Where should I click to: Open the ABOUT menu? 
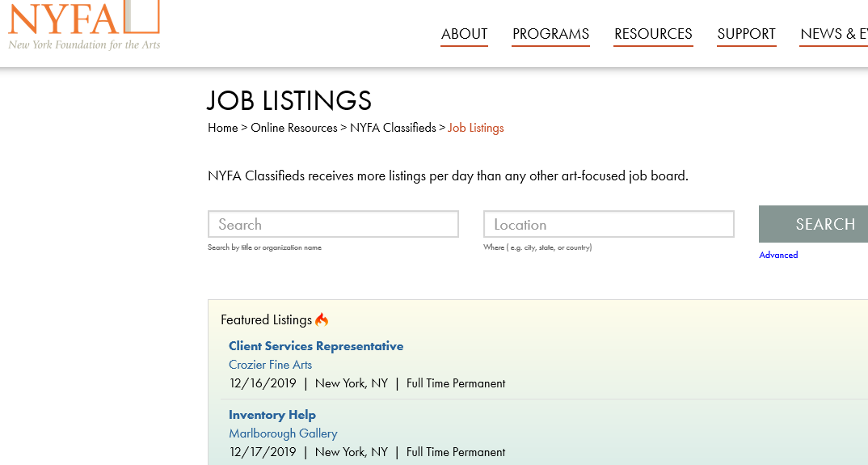tap(464, 34)
